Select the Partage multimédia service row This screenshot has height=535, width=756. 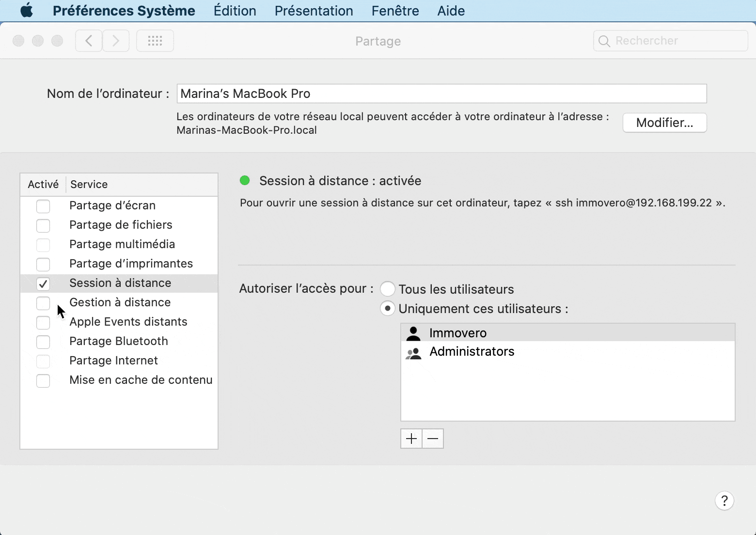point(119,244)
